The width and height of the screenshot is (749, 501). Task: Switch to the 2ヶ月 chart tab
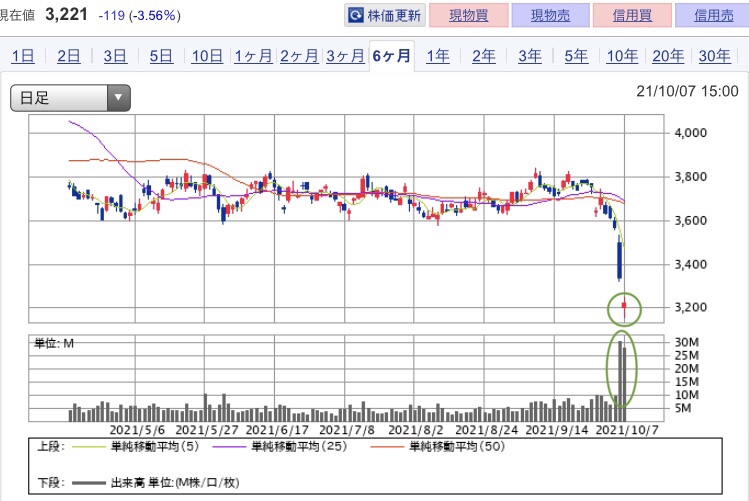pyautogui.click(x=299, y=56)
